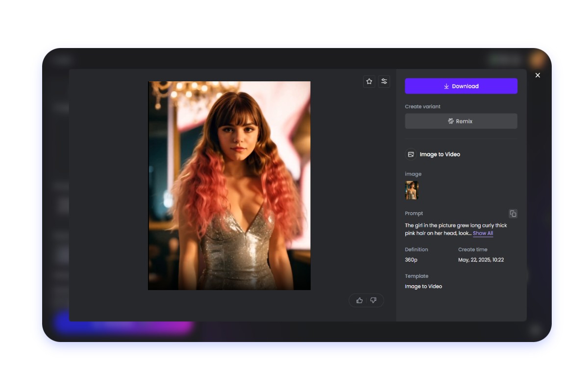The width and height of the screenshot is (588, 392).
Task: Give a thumbs up to the image
Action: [359, 300]
